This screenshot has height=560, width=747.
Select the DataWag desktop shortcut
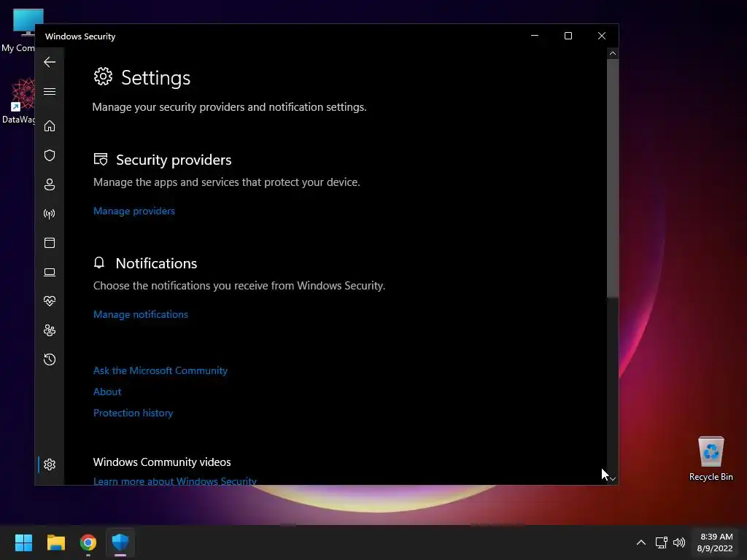click(x=18, y=101)
